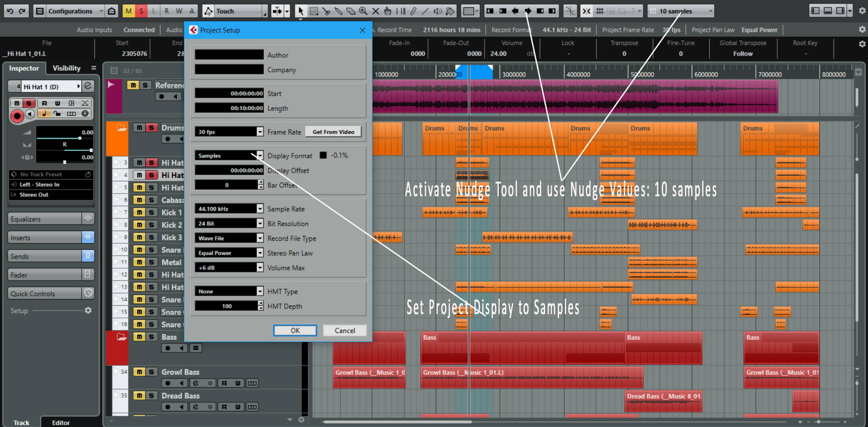Viewport: 868px width, 427px height.
Task: Switch to Editor tab at bottom
Action: 61,422
